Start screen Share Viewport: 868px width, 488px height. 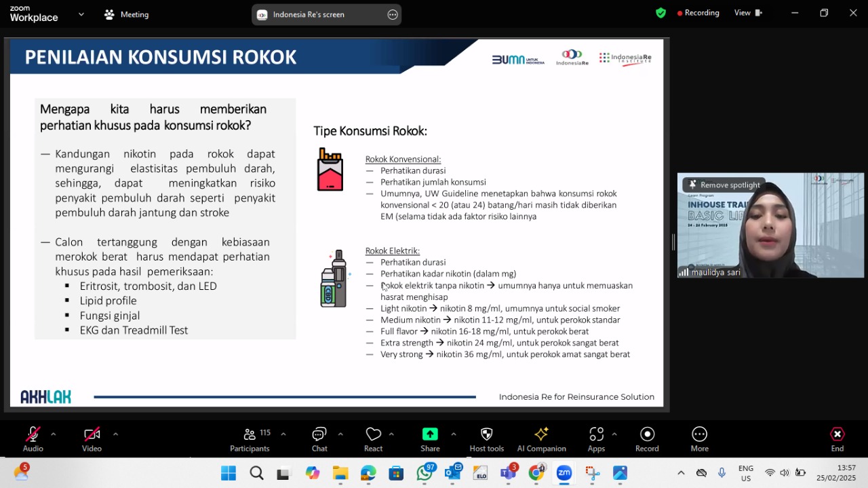coord(430,438)
